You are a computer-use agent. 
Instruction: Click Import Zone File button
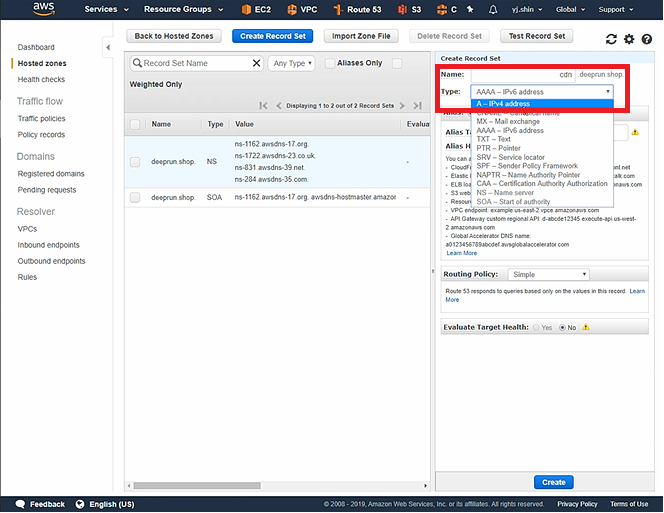pos(361,36)
